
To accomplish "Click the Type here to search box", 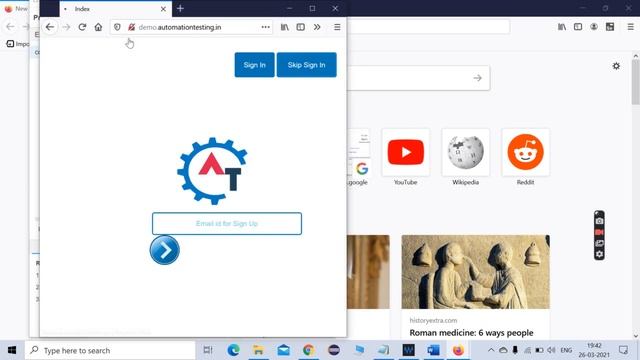I will (110, 350).
